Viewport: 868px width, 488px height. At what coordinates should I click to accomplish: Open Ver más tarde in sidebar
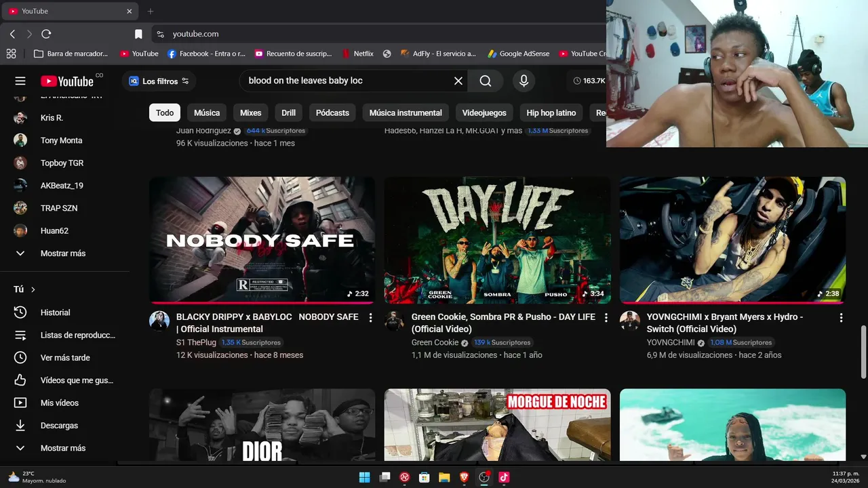tap(64, 357)
